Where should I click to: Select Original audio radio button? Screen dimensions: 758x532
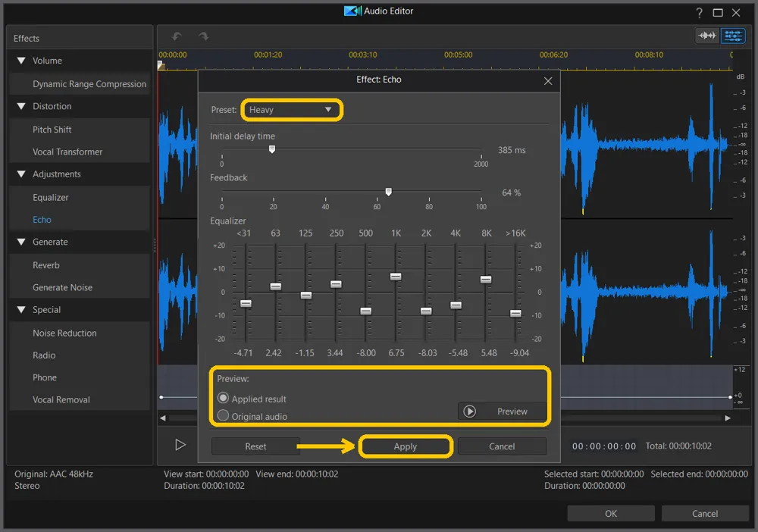[x=223, y=415]
